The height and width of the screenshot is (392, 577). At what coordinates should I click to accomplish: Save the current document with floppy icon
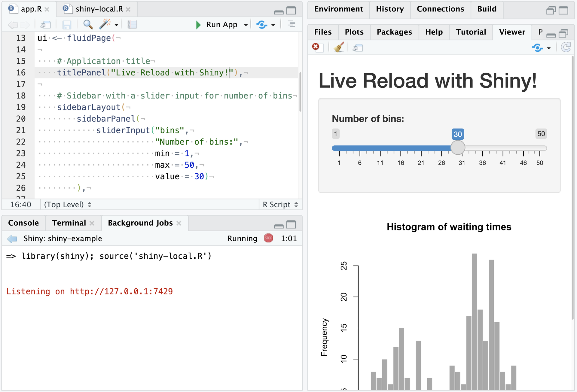tap(67, 25)
